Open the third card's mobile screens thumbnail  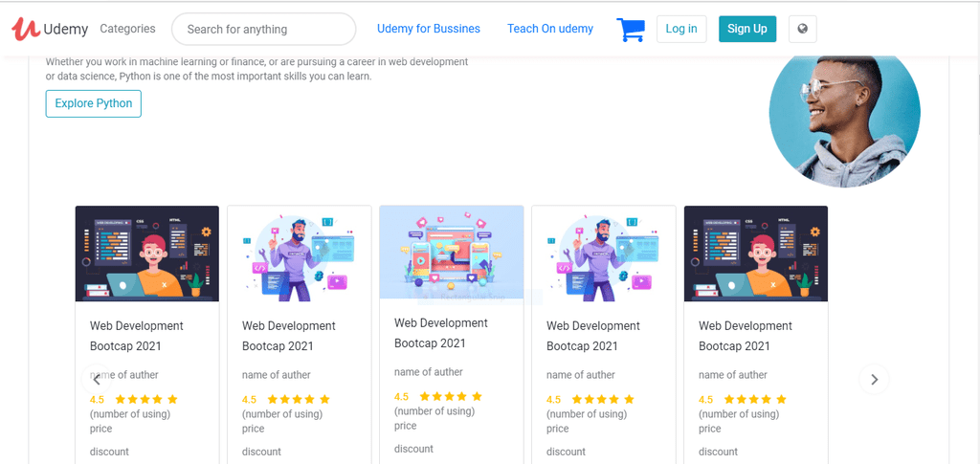click(452, 253)
